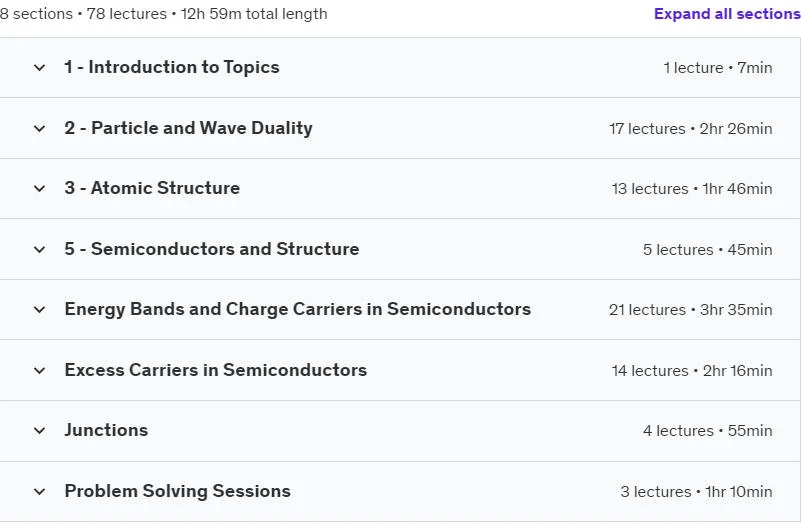The height and width of the screenshot is (526, 801).
Task: Click Problem Solving Sessions section title
Action: (x=178, y=491)
